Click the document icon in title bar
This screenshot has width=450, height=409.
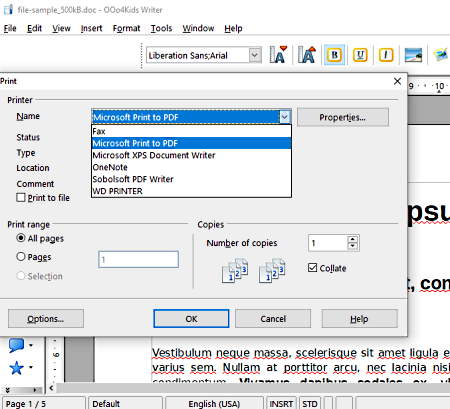pyautogui.click(x=8, y=9)
